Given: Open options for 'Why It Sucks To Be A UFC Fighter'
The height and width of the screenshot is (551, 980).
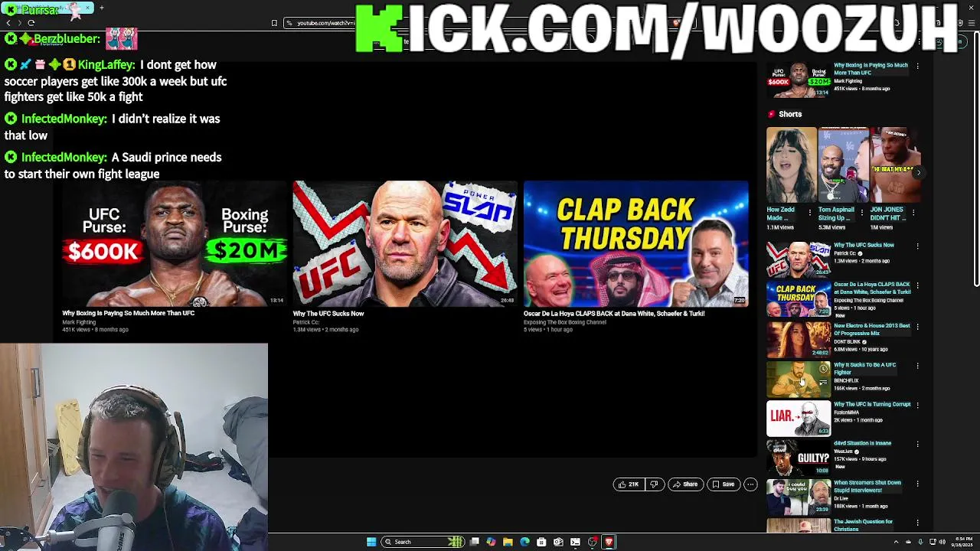Looking at the screenshot, I should pos(917,366).
